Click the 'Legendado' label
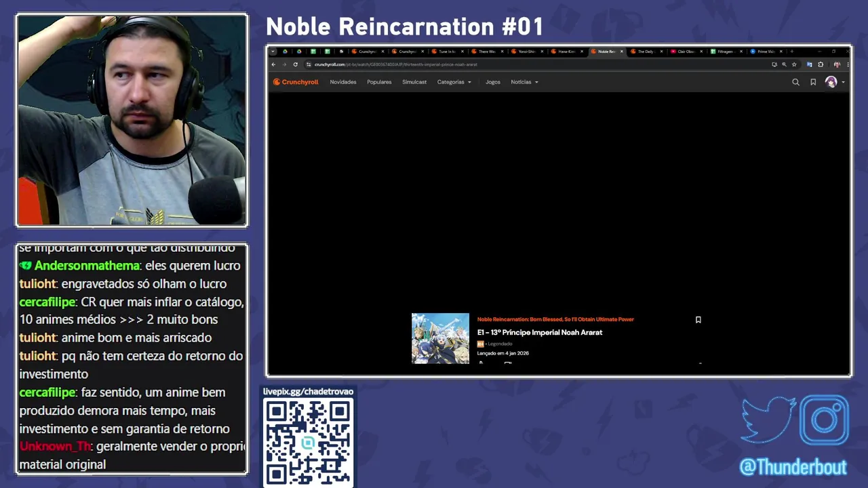868x488 pixels. [x=500, y=344]
